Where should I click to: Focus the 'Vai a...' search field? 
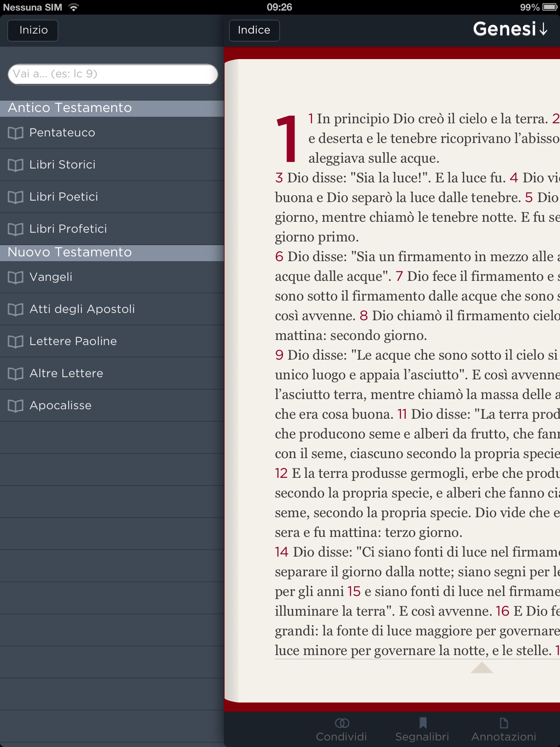[x=113, y=74]
